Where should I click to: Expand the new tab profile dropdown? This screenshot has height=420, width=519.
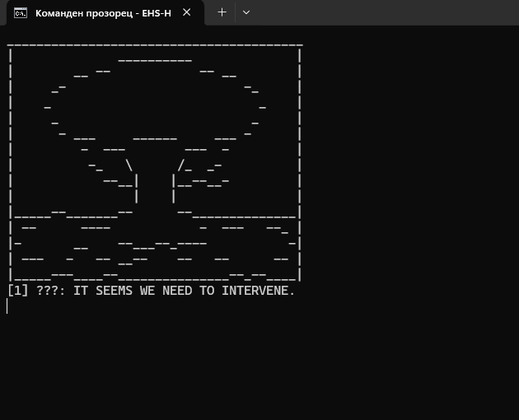(246, 12)
